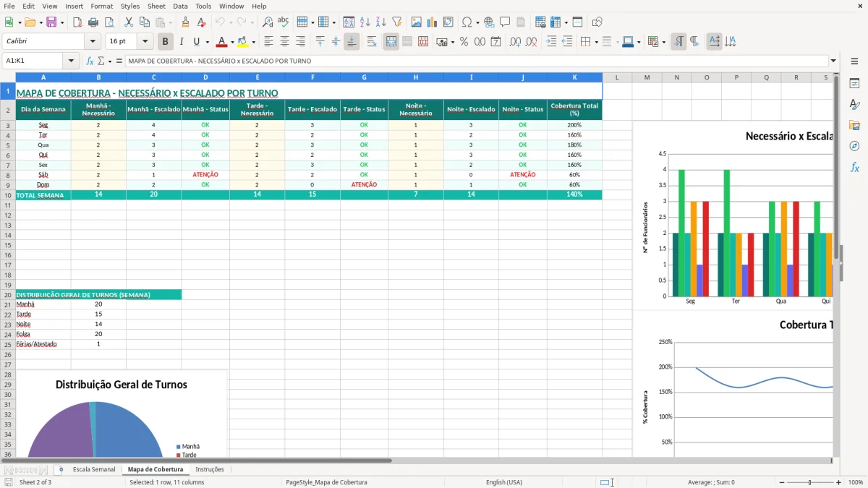This screenshot has height=488, width=868.
Task: Sort ascending A to Z
Action: (365, 22)
